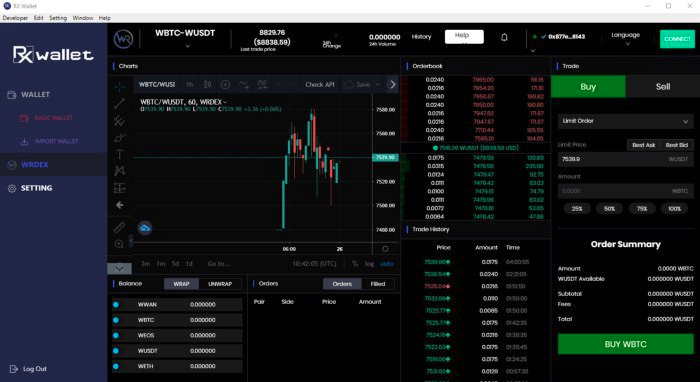Click the Import Wallet download icon

[24, 141]
